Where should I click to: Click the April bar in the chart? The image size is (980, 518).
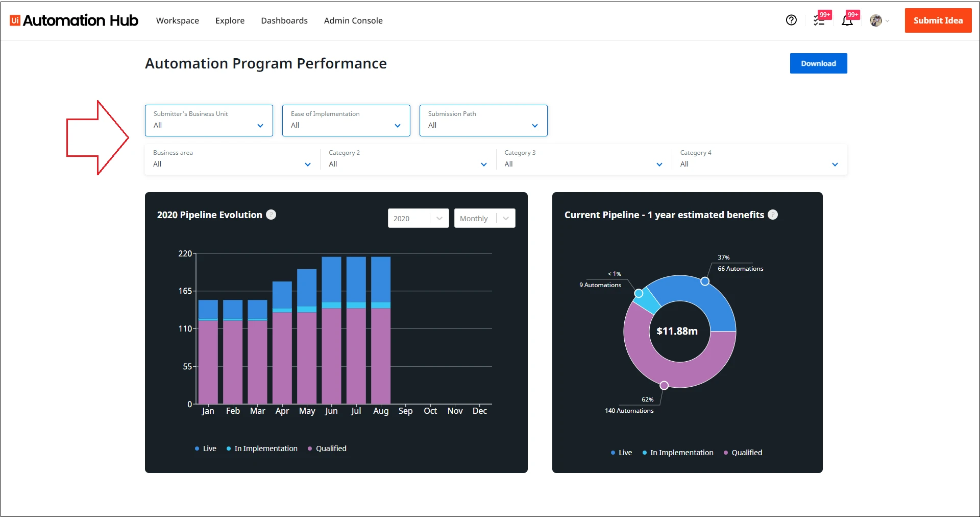(282, 343)
